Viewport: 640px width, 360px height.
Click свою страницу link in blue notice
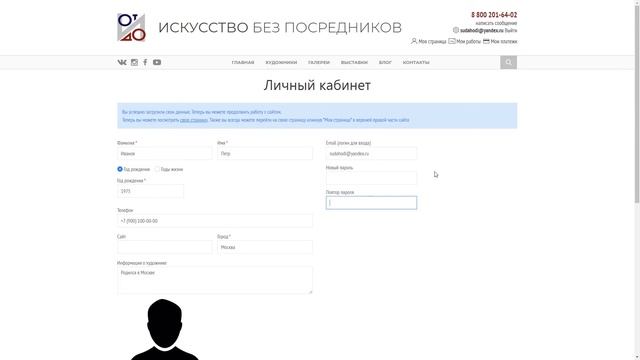click(193, 120)
